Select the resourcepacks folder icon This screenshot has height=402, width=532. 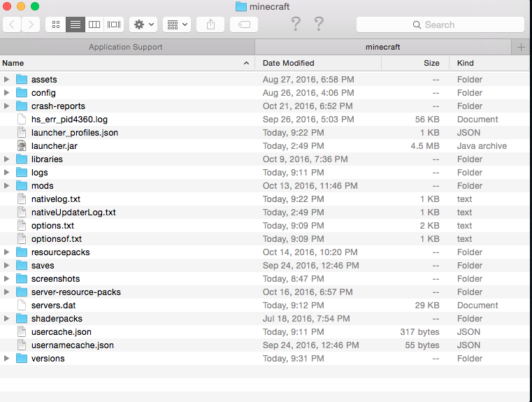pyautogui.click(x=22, y=252)
